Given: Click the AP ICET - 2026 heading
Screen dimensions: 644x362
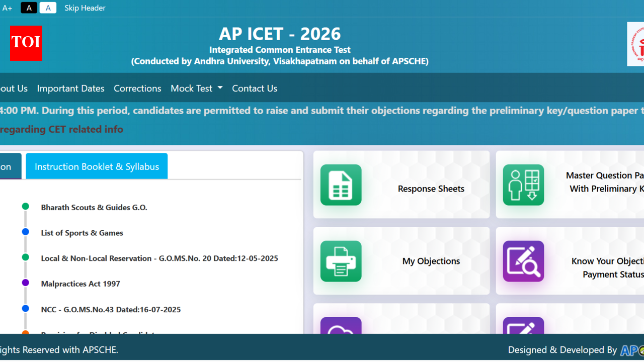Looking at the screenshot, I should [x=280, y=34].
